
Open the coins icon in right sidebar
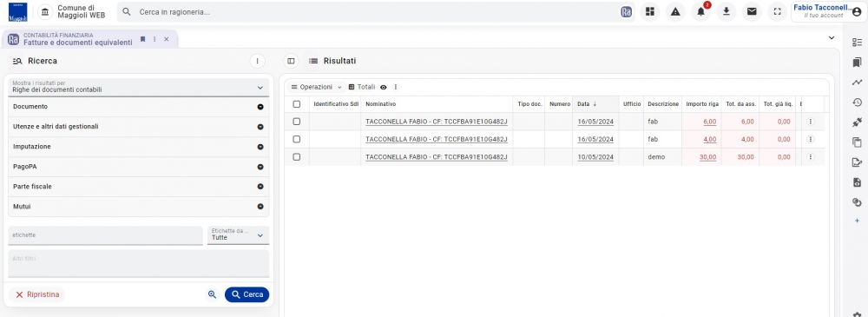(858, 202)
